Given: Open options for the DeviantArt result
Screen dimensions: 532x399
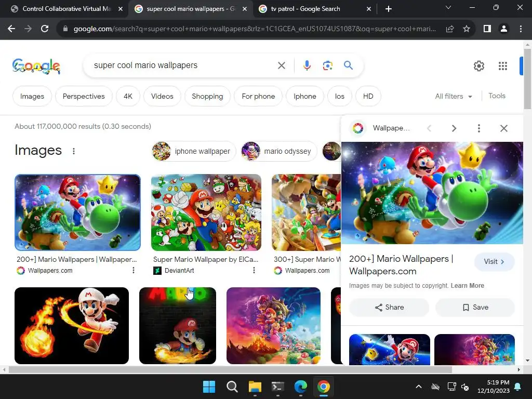Looking at the screenshot, I should point(254,270).
